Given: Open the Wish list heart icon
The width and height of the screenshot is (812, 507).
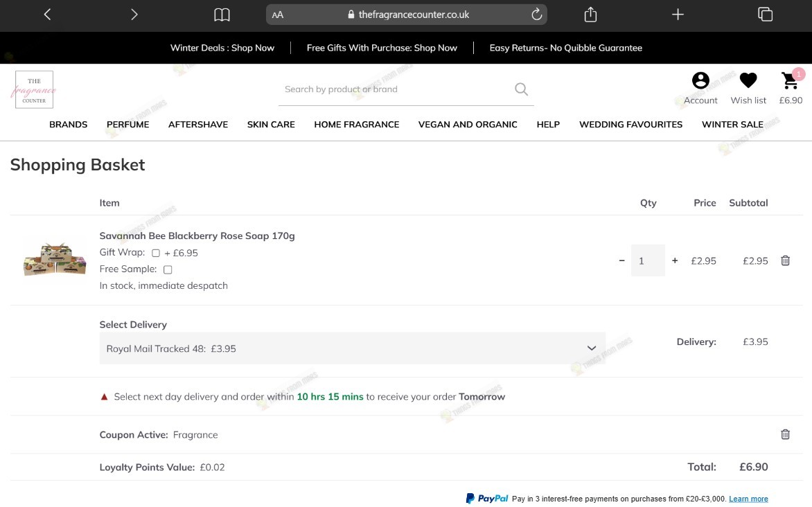Looking at the screenshot, I should coord(748,80).
